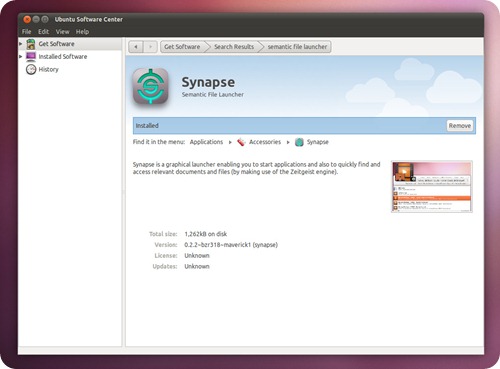This screenshot has height=369, width=500.
Task: Click the History clock icon
Action: [31, 69]
